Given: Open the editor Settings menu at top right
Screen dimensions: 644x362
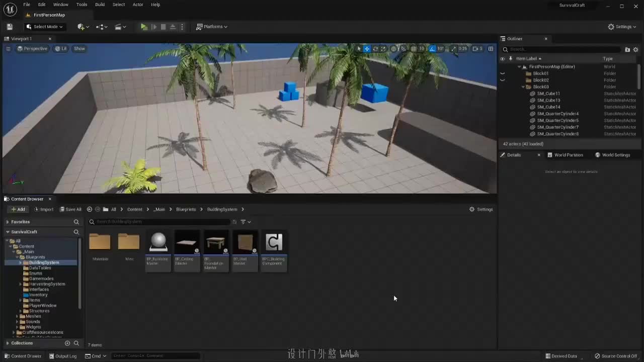Looking at the screenshot, I should [x=623, y=27].
